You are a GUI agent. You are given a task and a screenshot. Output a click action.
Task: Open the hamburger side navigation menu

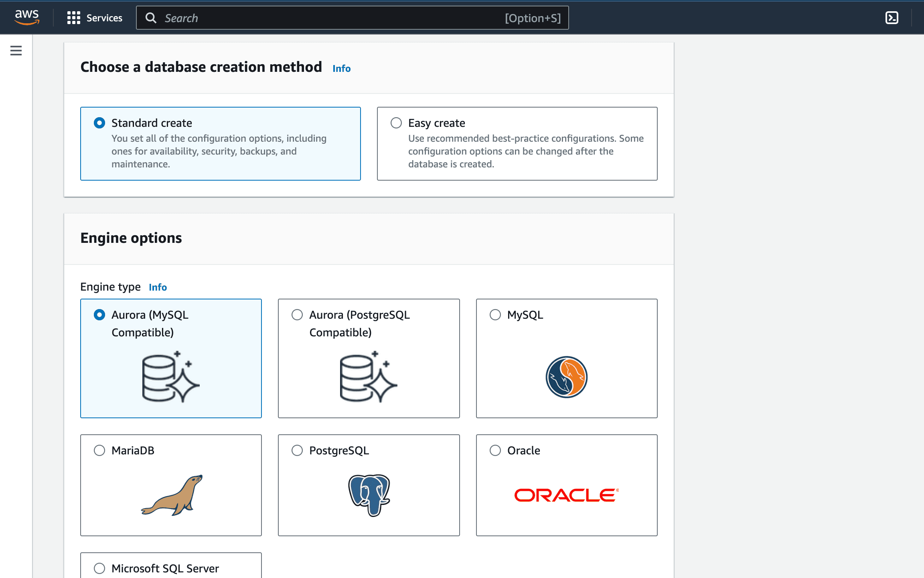click(16, 51)
